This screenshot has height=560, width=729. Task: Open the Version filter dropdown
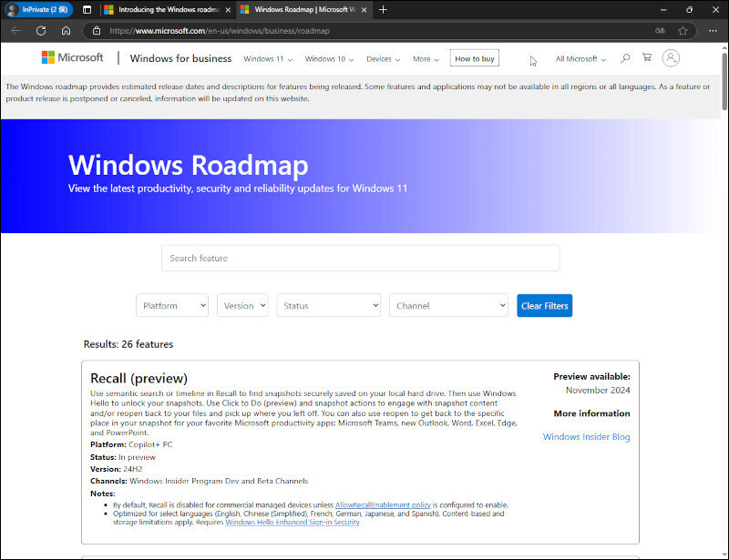[x=242, y=305]
